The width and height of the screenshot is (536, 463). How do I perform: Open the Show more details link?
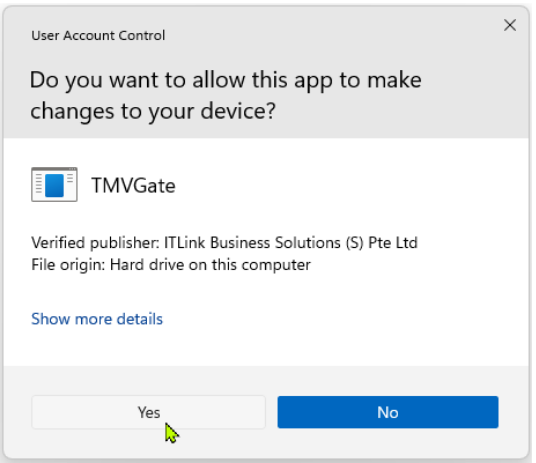point(97,319)
